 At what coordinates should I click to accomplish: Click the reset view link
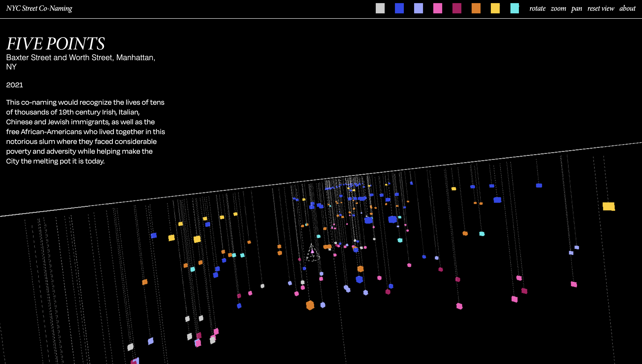click(601, 8)
